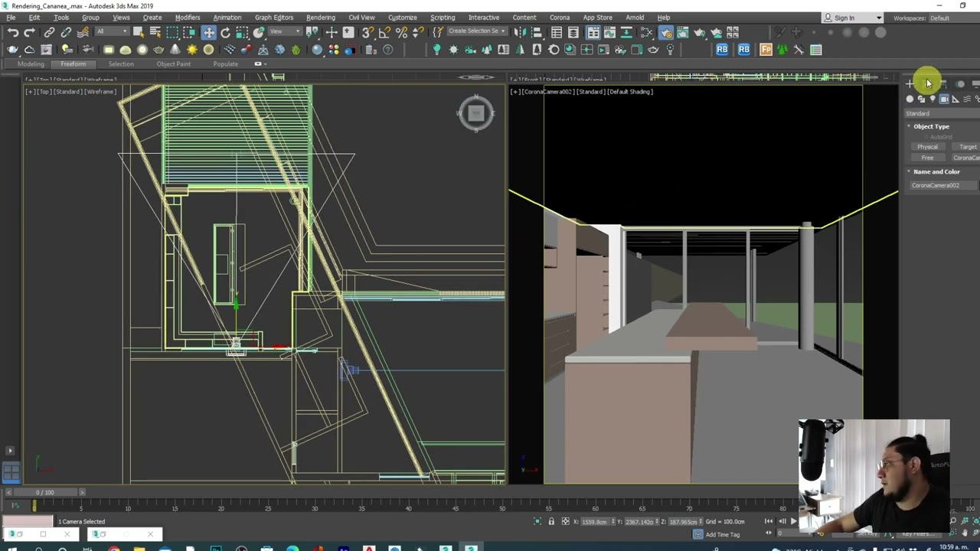Click the Unlink Selection tool

tap(66, 32)
